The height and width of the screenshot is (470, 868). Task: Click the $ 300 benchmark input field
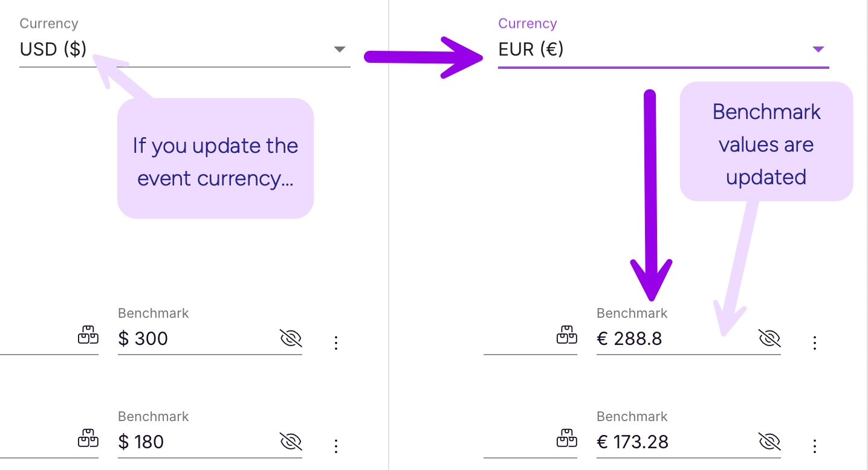point(193,339)
